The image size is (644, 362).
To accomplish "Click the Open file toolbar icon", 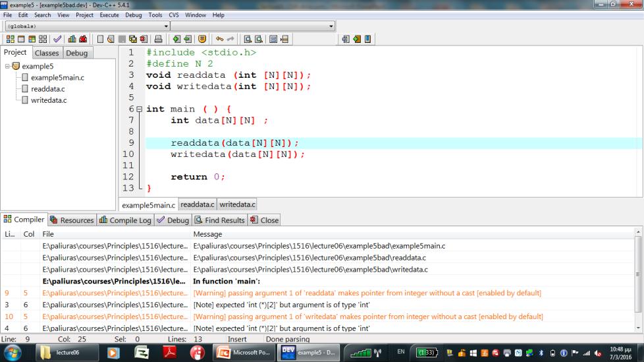I will point(111,39).
